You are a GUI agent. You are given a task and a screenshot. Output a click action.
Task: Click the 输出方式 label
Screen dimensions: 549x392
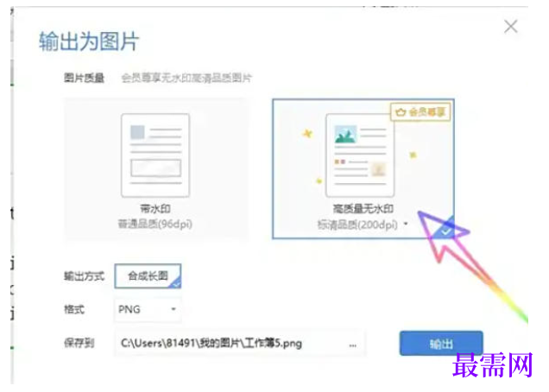click(x=84, y=276)
